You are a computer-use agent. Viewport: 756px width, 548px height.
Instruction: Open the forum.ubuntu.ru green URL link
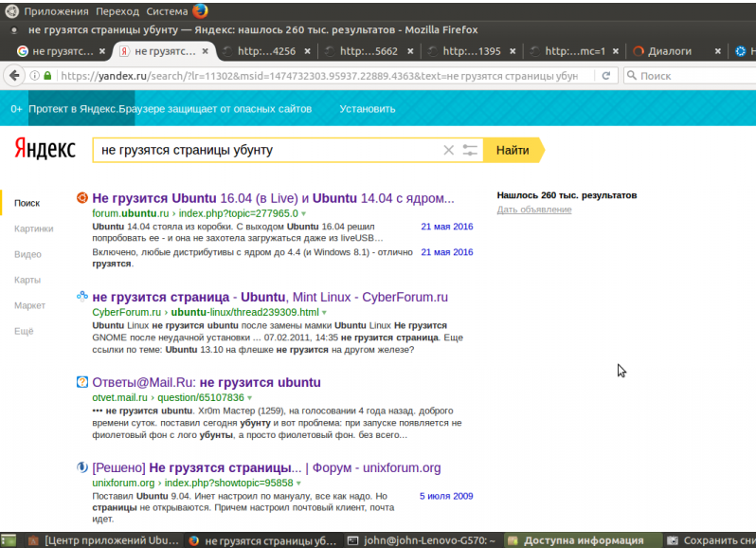pyautogui.click(x=195, y=213)
